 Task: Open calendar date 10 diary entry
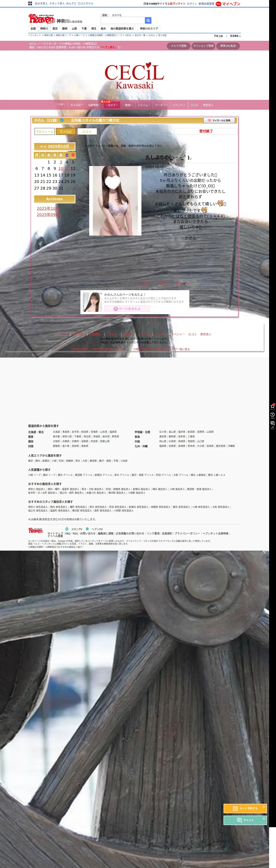click(x=61, y=169)
